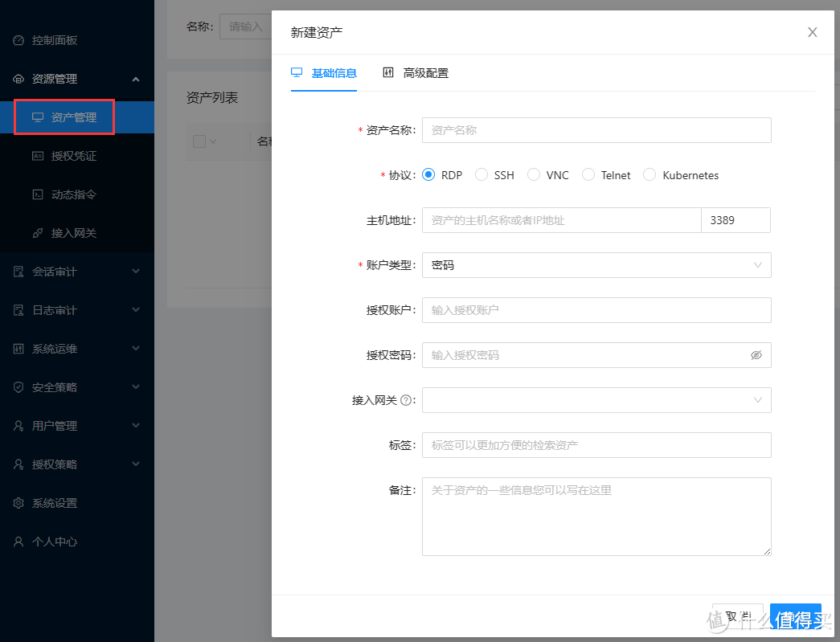840x642 pixels.
Task: Click the terminal icon beside 动态指令
Action: pyautogui.click(x=38, y=194)
